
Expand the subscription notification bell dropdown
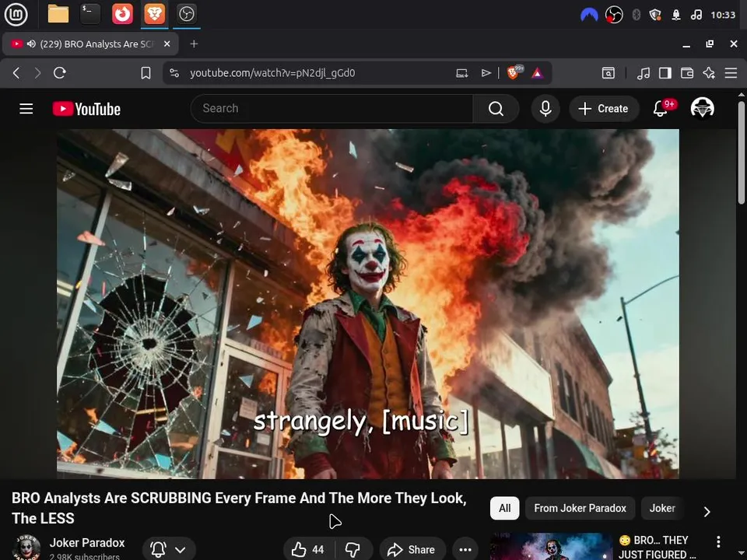pyautogui.click(x=168, y=550)
